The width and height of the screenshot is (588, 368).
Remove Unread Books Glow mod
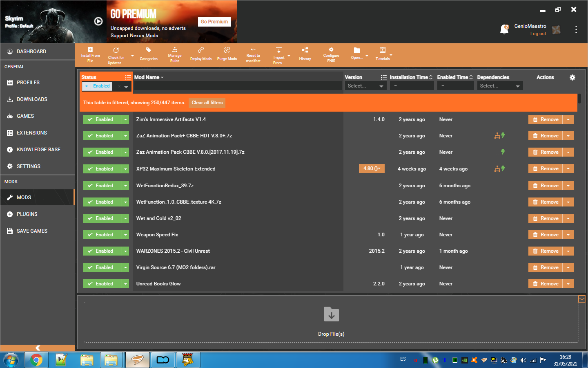546,284
